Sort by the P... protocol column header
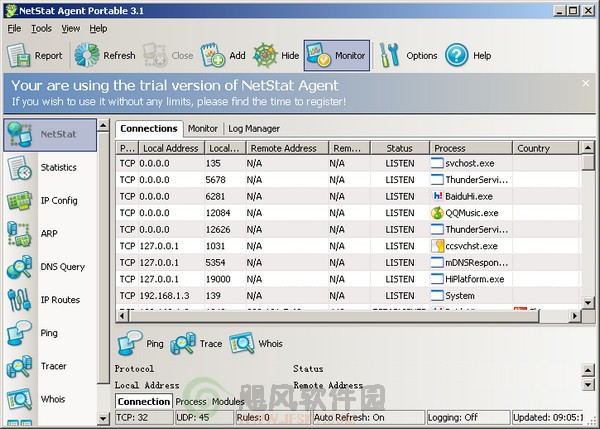The image size is (600, 429). point(127,148)
